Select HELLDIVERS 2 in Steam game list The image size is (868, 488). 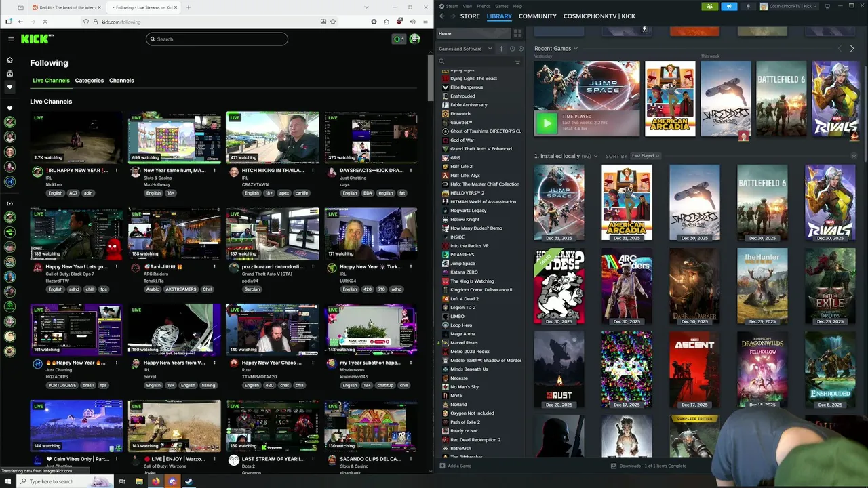(467, 193)
